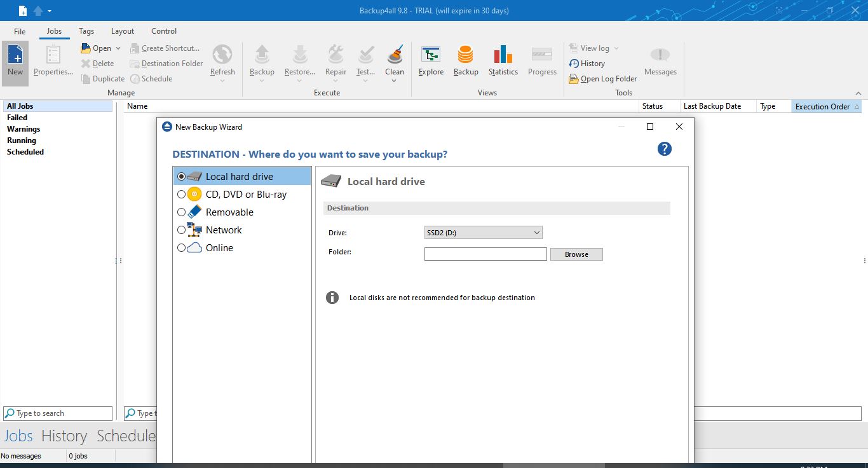Expand the View log dropdown arrow
This screenshot has width=868, height=468.
click(616, 48)
